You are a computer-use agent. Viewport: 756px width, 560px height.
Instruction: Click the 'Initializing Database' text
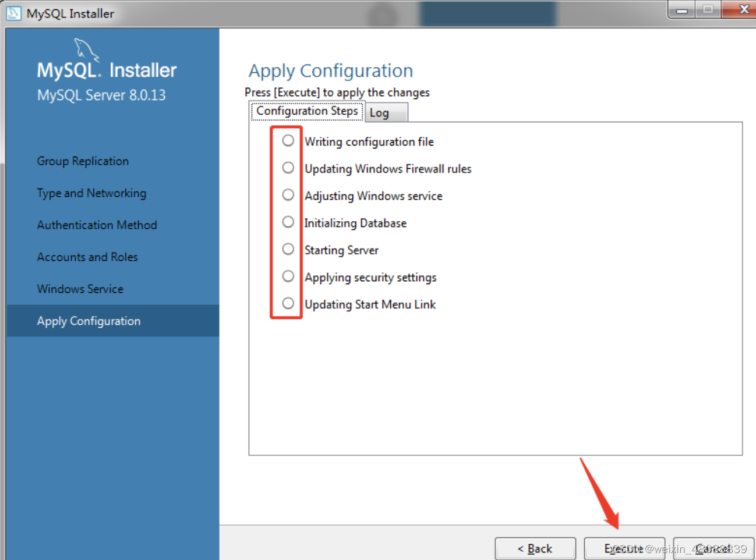[355, 223]
